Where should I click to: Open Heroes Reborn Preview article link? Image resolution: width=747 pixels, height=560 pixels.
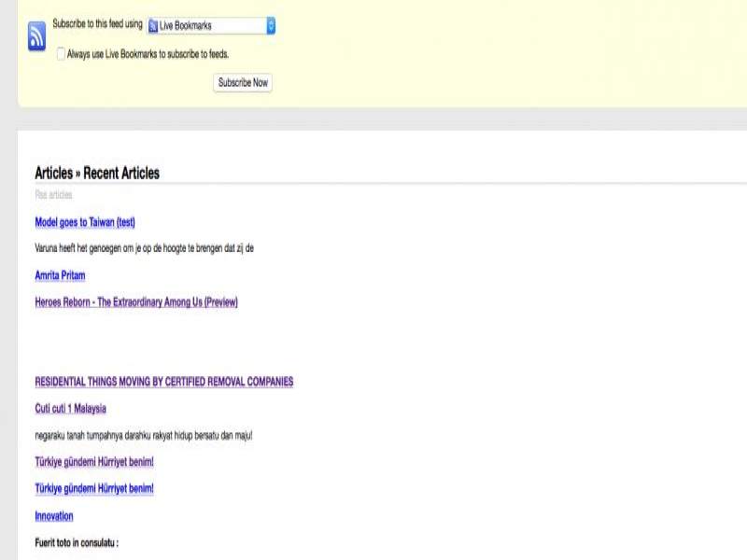pos(136,302)
